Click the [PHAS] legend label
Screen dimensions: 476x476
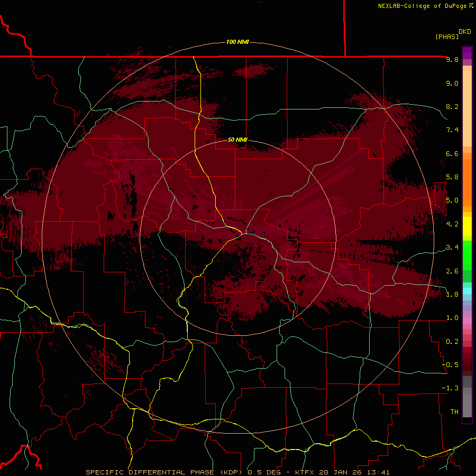[x=447, y=36]
